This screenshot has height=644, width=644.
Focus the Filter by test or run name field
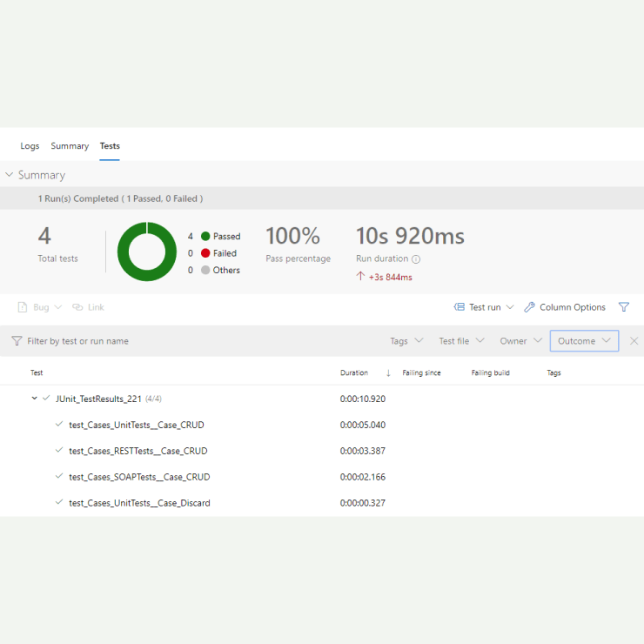[77, 341]
